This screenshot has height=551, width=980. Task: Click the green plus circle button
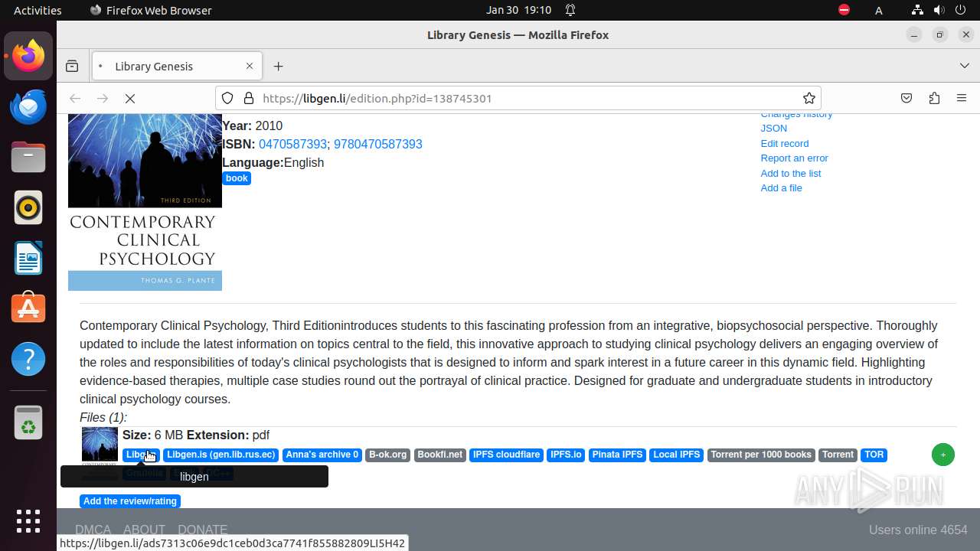click(943, 455)
